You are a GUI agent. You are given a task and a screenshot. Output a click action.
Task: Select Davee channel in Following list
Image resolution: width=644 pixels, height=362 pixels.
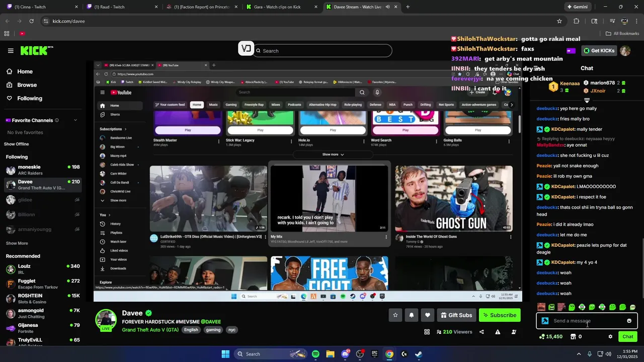(43, 185)
